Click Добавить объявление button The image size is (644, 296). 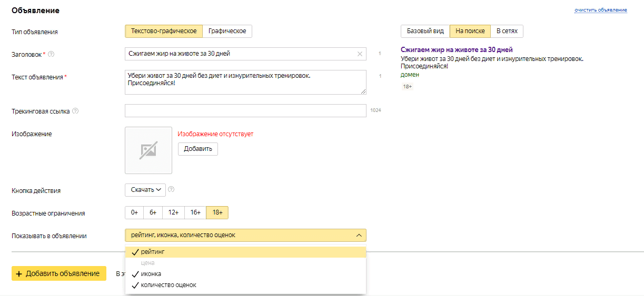tap(59, 273)
